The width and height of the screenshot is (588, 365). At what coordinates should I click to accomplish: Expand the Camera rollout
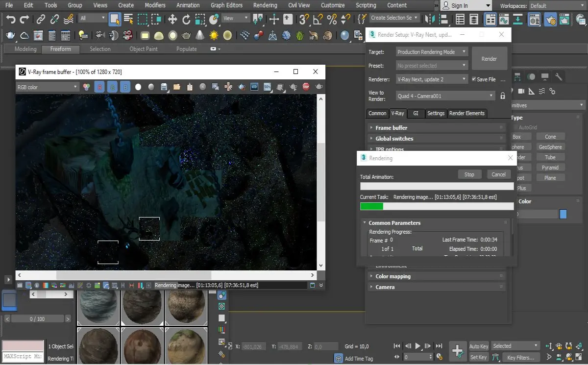pos(436,287)
